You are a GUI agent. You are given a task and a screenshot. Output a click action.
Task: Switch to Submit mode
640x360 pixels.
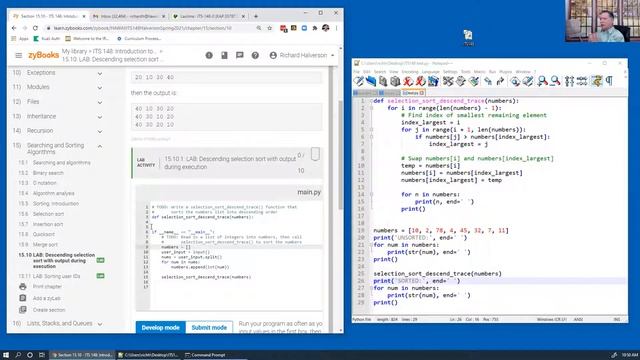209,327
